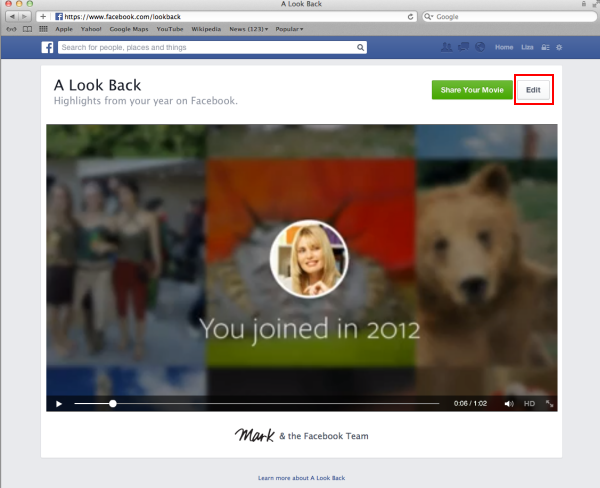Expand the News (123) bookmarks folder
This screenshot has height=488, width=600.
tap(249, 29)
